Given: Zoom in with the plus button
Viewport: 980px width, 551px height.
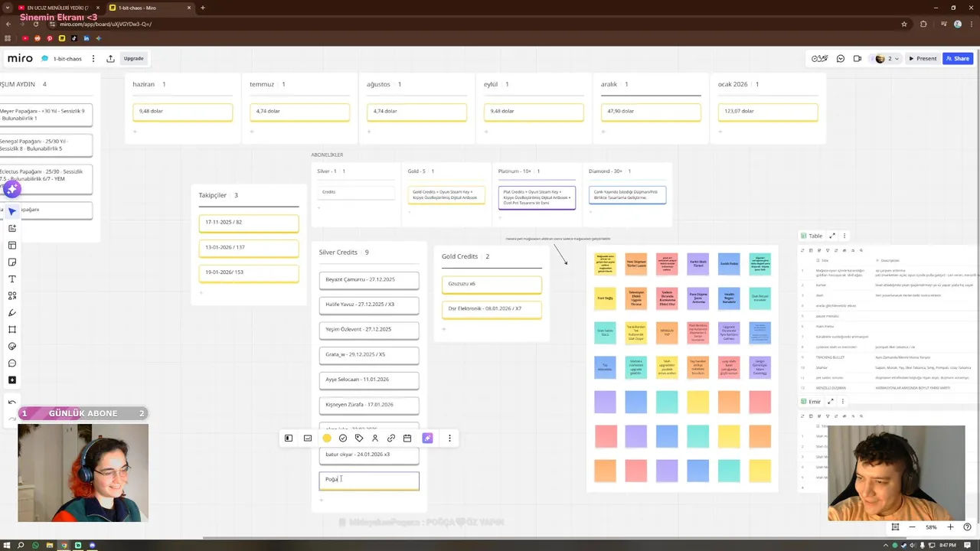Looking at the screenshot, I should coord(951,527).
